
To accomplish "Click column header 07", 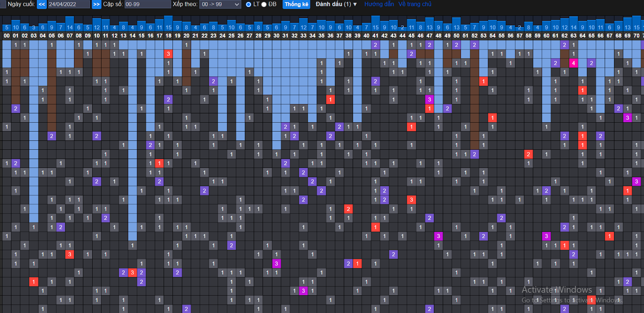I will (69, 36).
